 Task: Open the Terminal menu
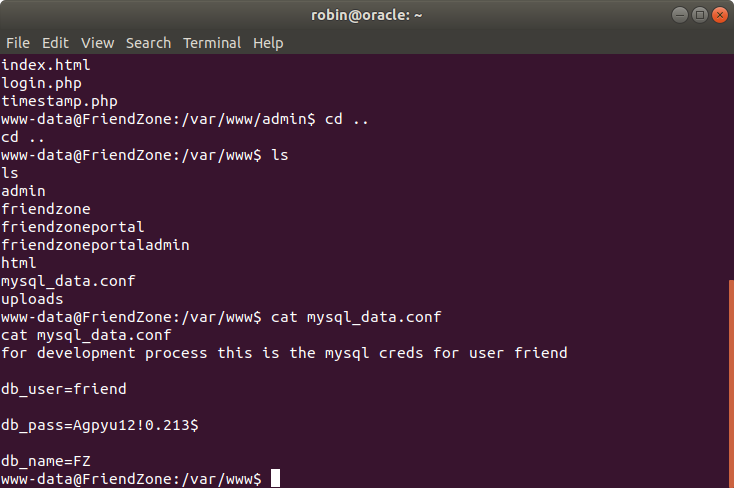[x=212, y=43]
